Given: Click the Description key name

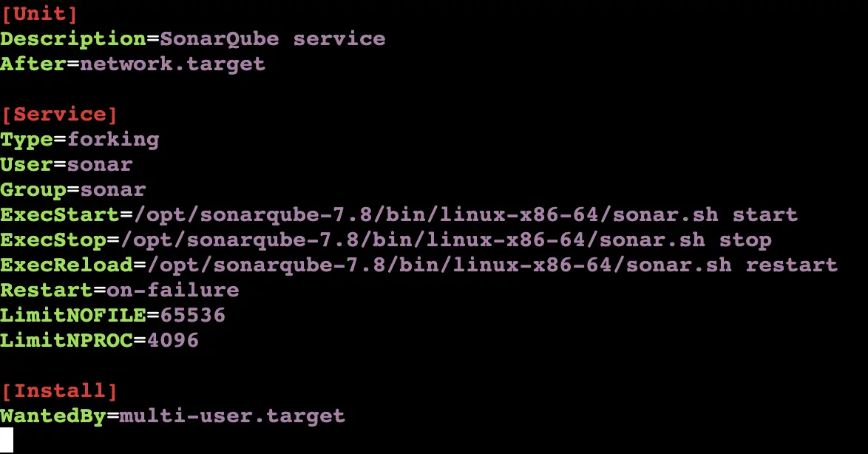Looking at the screenshot, I should click(x=73, y=38).
